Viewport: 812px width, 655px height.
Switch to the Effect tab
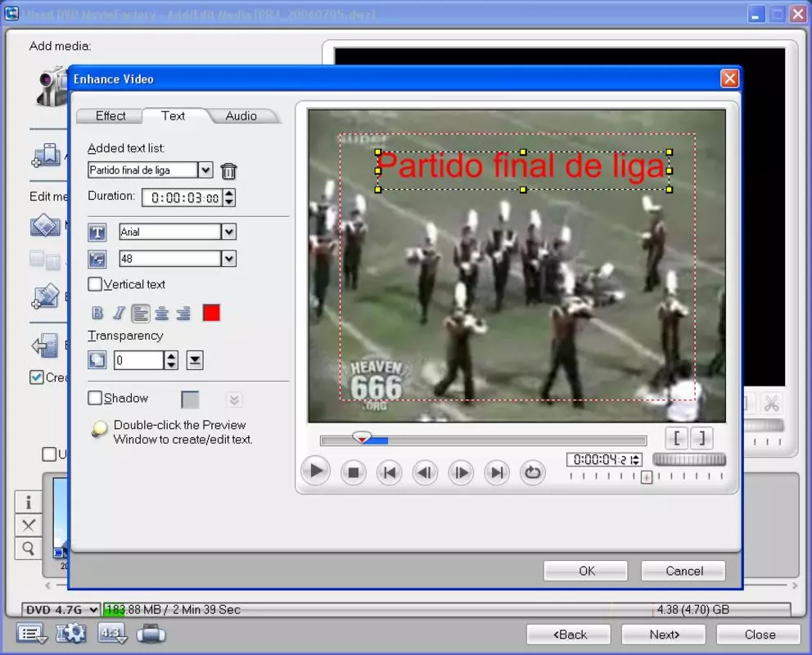tap(111, 116)
